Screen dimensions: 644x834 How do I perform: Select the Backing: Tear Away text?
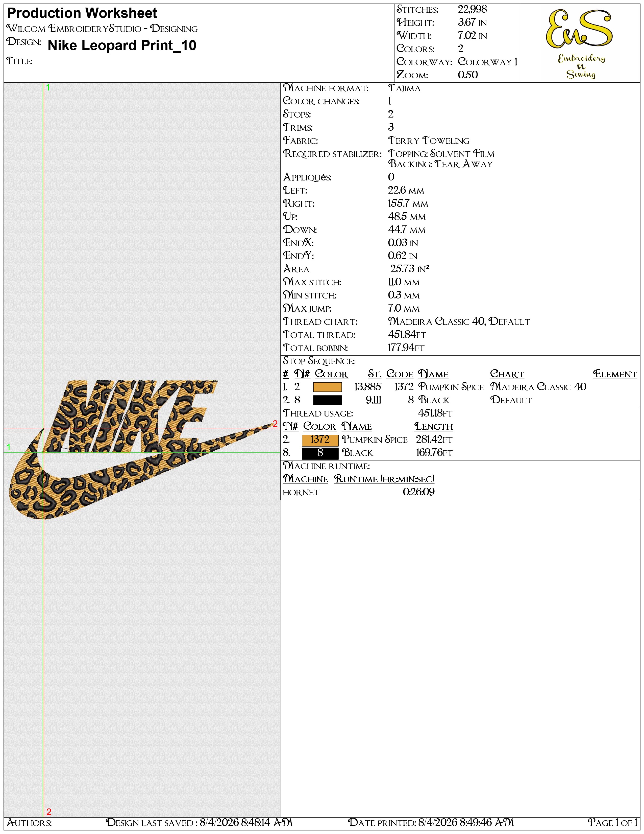441,164
